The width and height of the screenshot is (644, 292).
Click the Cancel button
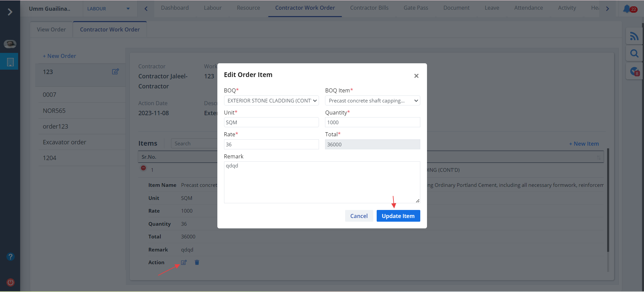click(359, 216)
